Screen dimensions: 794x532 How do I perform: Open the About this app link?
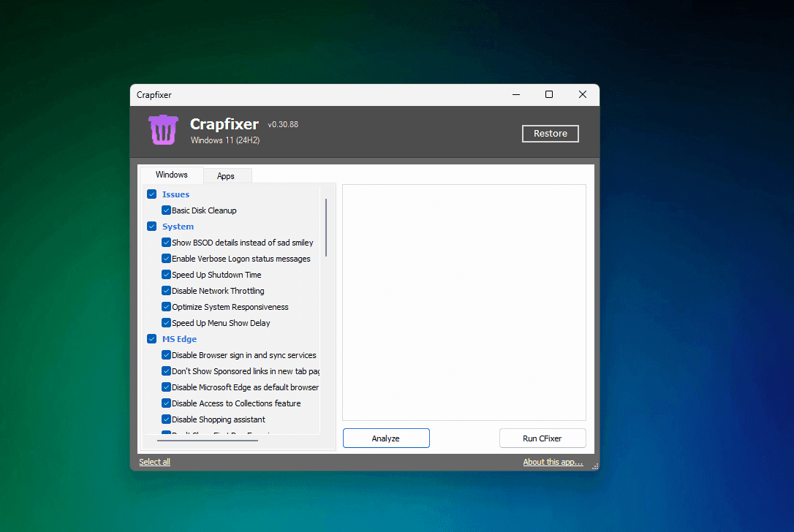[x=552, y=461]
